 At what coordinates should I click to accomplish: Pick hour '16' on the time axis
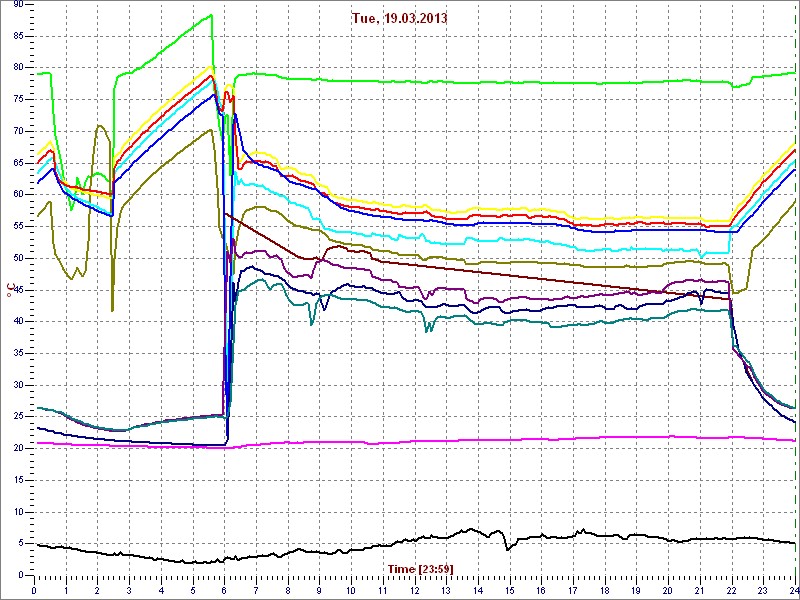point(541,591)
